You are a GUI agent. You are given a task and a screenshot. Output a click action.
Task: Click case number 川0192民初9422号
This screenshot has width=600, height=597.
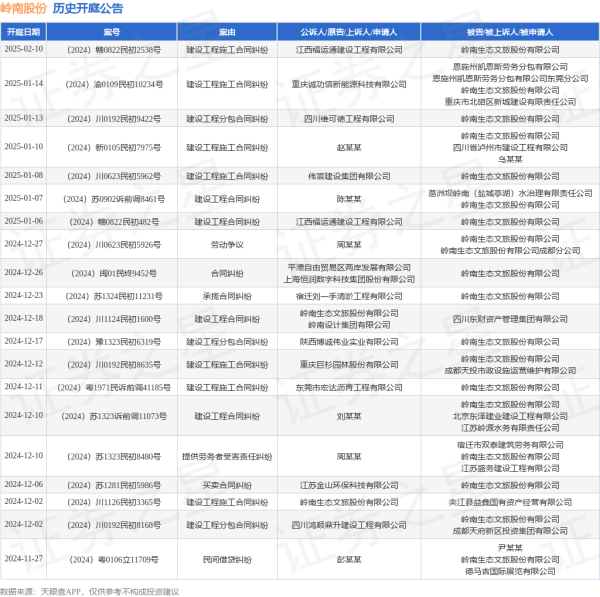[114, 119]
